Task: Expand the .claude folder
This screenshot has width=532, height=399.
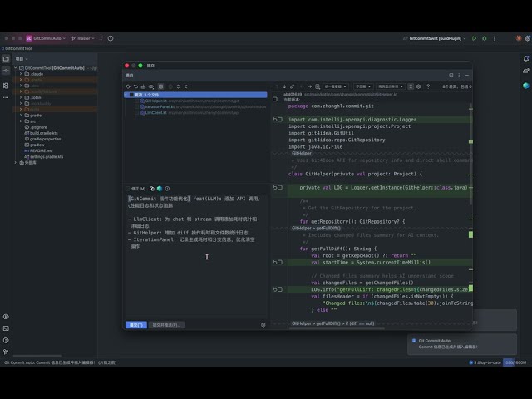Action: point(21,74)
